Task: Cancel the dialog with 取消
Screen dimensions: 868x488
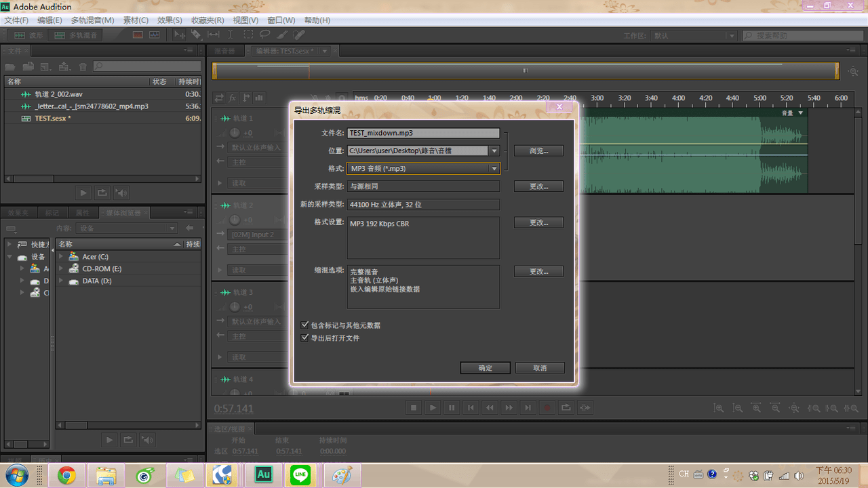Action: [540, 368]
